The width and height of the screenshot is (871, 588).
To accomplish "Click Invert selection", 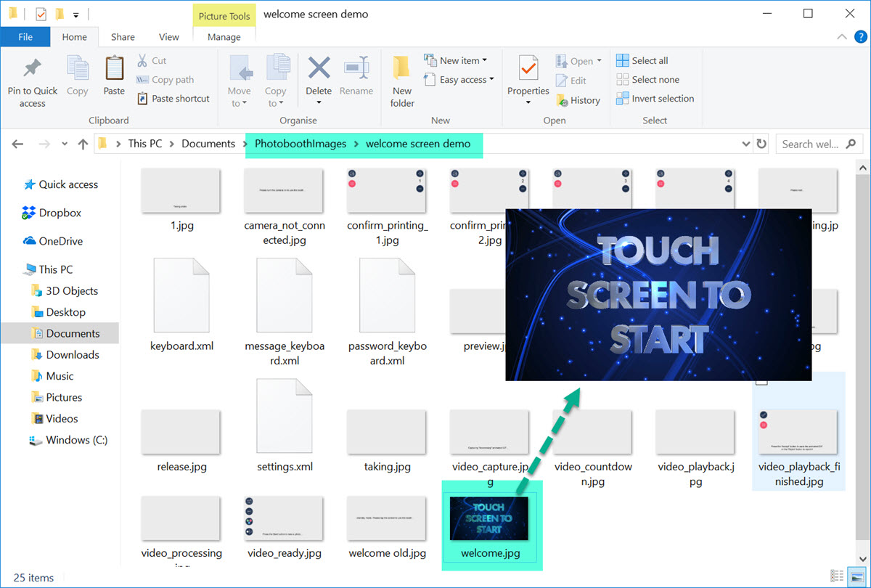I will 655,99.
